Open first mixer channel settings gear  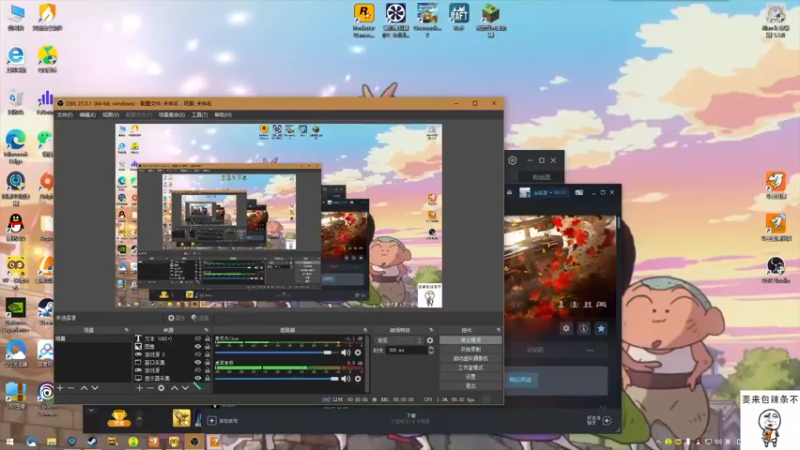click(358, 353)
